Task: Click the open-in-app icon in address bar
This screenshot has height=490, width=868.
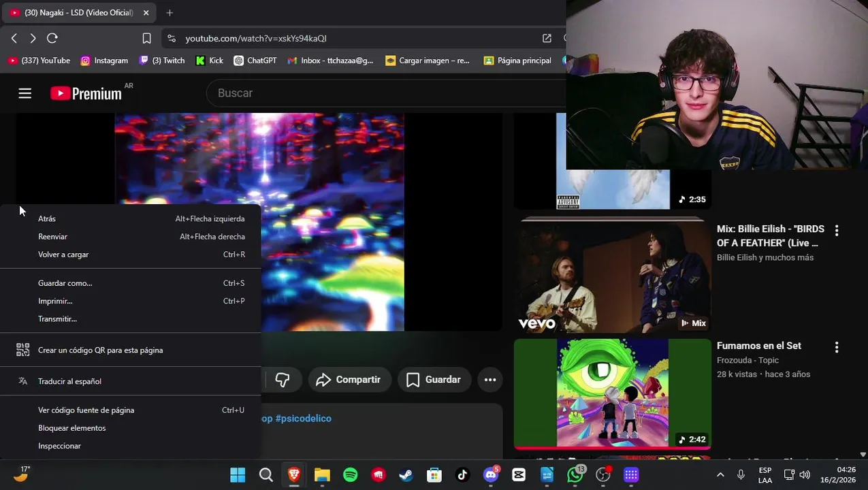Action: (x=547, y=38)
